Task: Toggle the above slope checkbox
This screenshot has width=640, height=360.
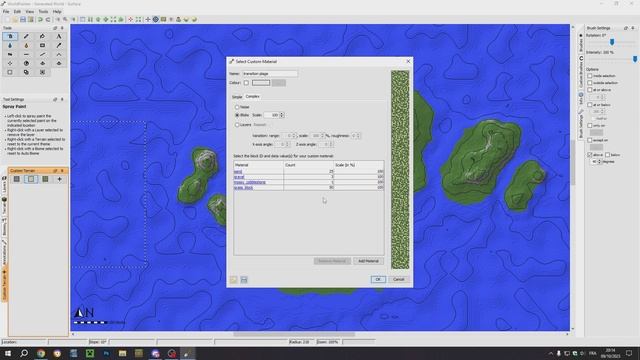Action: (x=590, y=155)
